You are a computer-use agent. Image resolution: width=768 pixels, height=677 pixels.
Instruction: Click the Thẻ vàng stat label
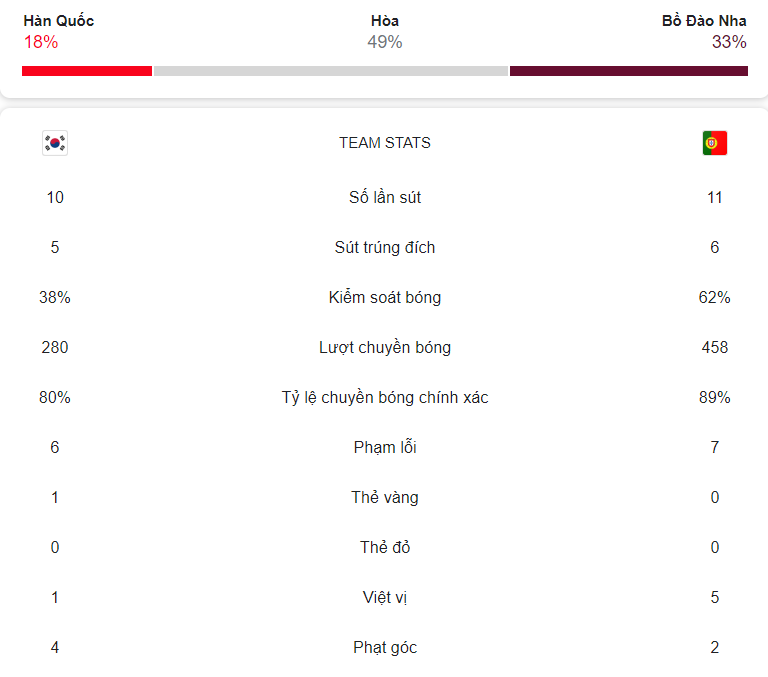pyautogui.click(x=385, y=497)
